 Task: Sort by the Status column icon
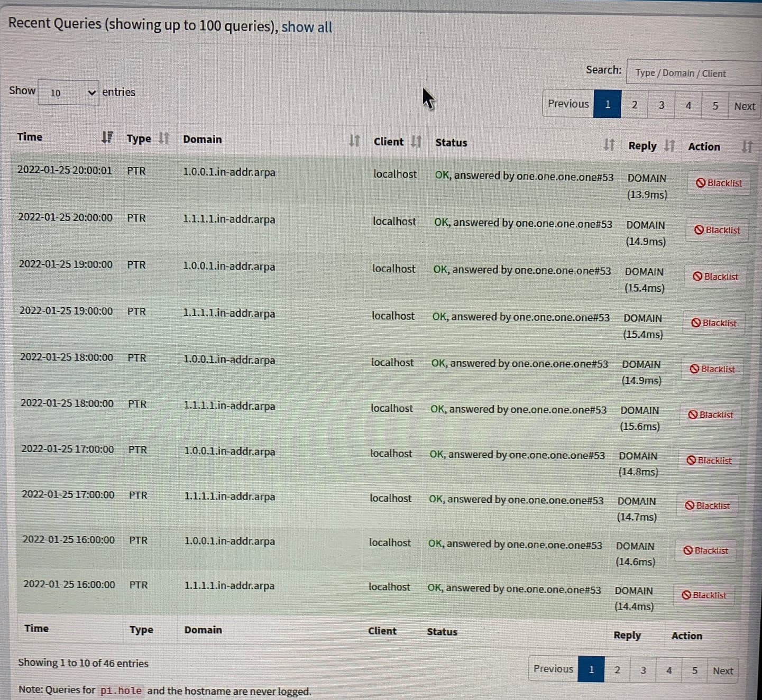click(x=609, y=144)
